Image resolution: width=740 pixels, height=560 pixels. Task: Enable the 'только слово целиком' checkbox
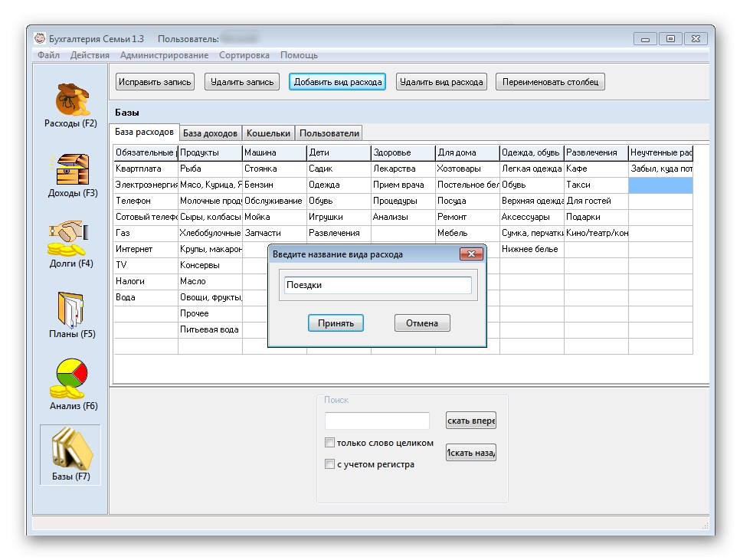(x=329, y=443)
